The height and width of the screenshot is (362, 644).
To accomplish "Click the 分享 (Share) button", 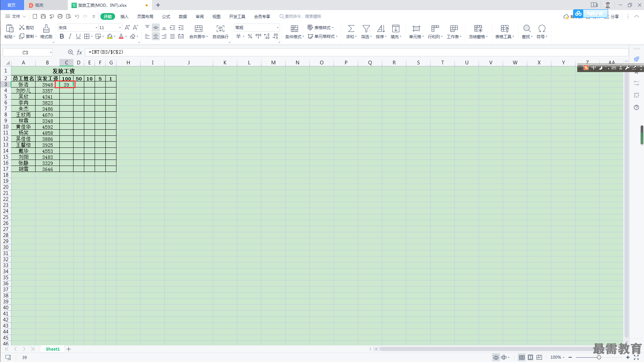I will [612, 16].
